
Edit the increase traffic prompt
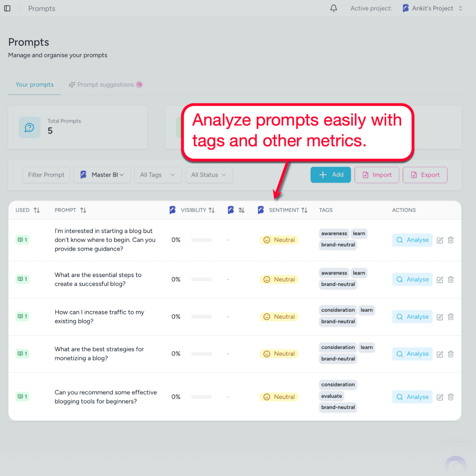(440, 317)
